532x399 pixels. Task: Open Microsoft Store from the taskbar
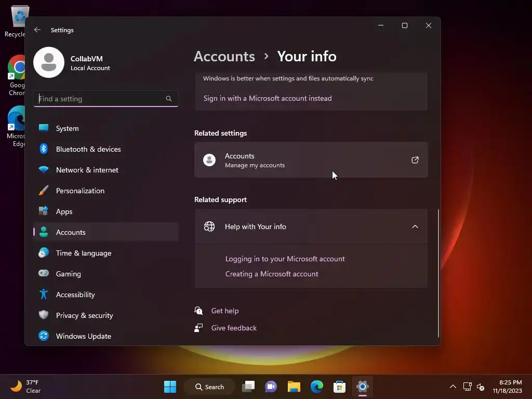click(x=339, y=387)
